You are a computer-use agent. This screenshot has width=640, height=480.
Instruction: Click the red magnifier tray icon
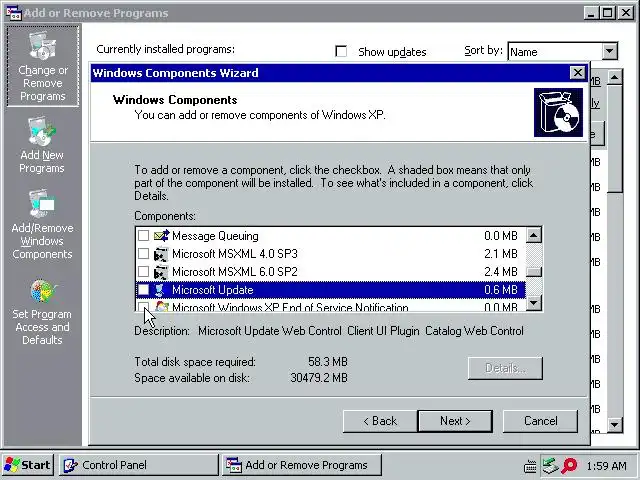point(569,465)
